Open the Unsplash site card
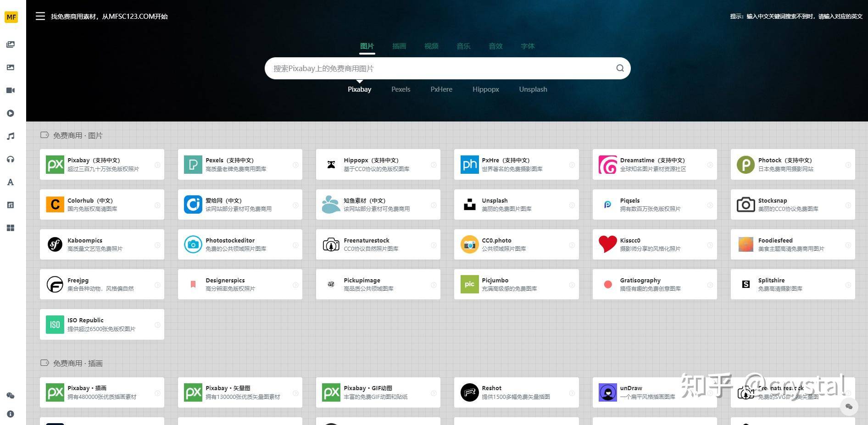 516,204
